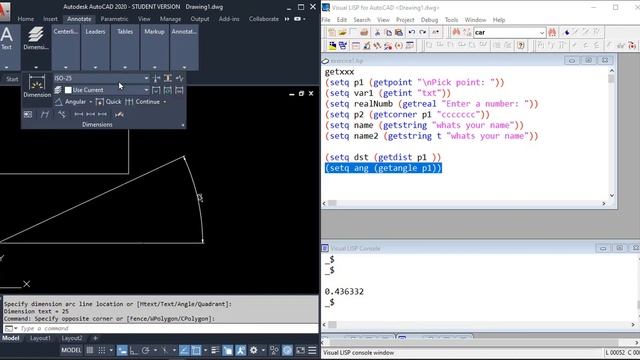The height and width of the screenshot is (360, 640).
Task: Toggle polar tracking in status bar
Action: [x=145, y=350]
